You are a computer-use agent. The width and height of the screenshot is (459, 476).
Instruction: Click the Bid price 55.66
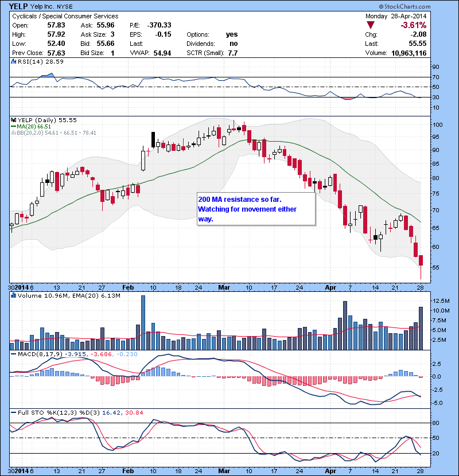(106, 44)
